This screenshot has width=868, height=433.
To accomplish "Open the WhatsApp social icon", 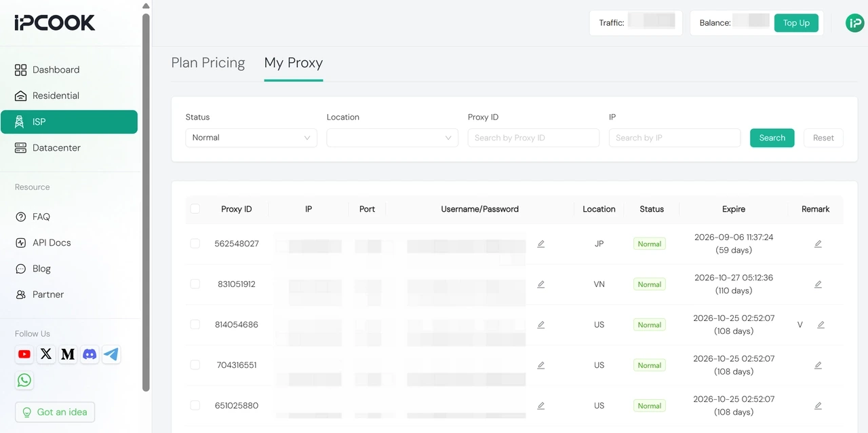I will point(24,380).
